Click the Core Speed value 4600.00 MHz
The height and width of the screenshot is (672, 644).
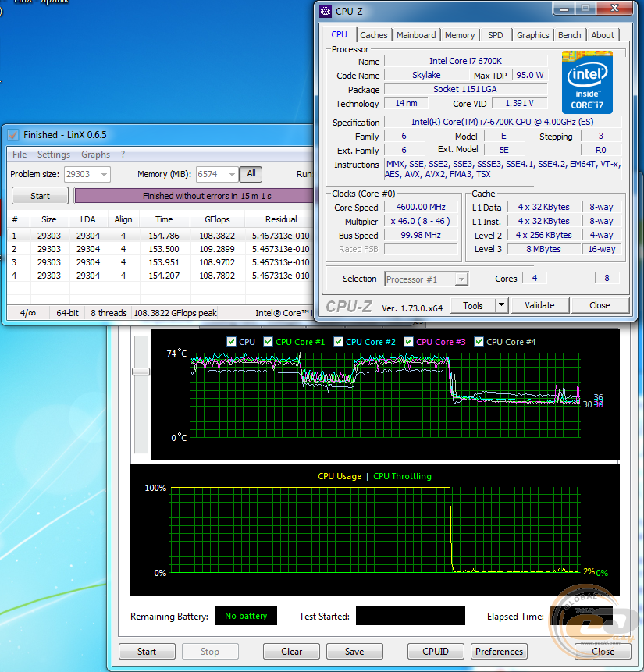coord(421,207)
